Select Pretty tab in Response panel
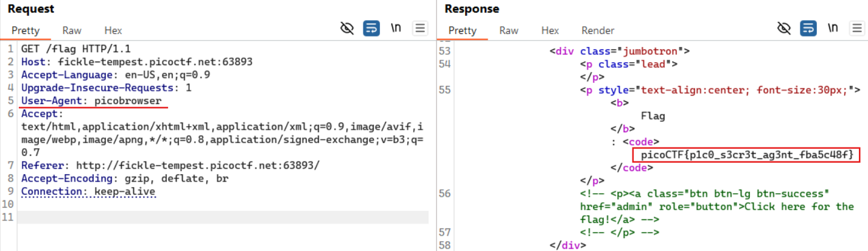868x251 pixels. (463, 30)
